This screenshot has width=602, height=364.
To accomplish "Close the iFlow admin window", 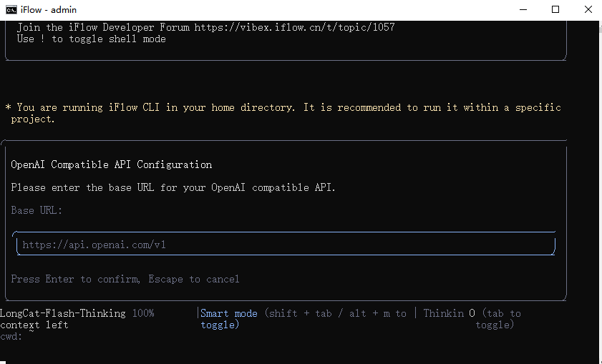I will coord(588,10).
